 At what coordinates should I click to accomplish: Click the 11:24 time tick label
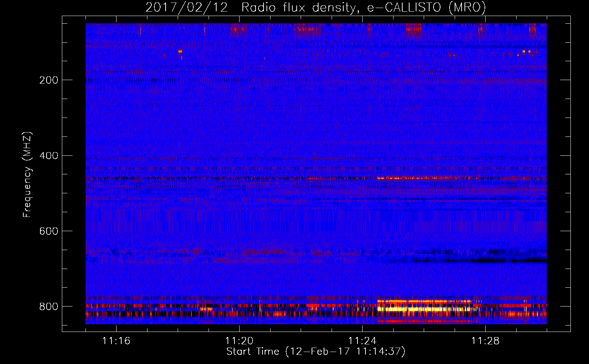click(362, 341)
